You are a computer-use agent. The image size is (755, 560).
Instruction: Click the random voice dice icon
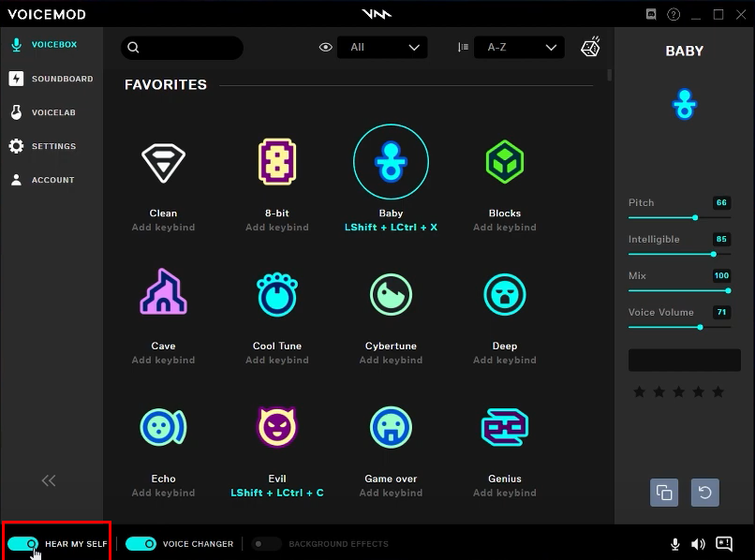(x=589, y=47)
